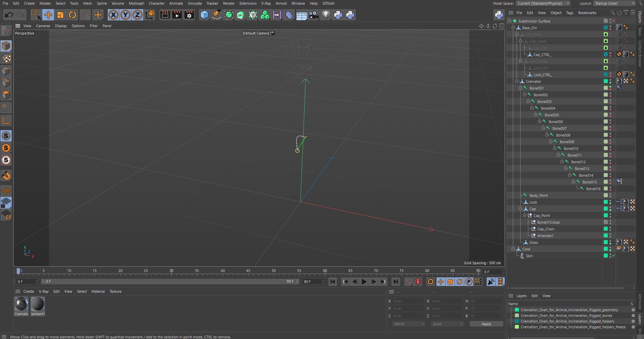Screen dimensions: 644x339
Task: Collapse the Cremator object tree
Action: [517, 81]
